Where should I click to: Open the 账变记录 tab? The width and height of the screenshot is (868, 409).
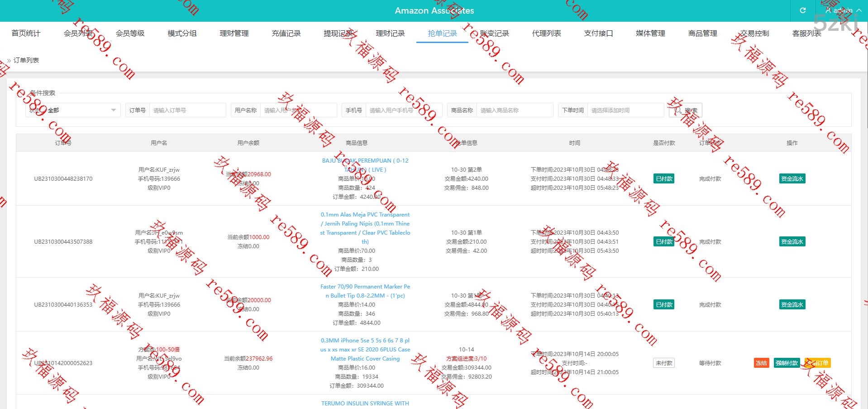(495, 33)
